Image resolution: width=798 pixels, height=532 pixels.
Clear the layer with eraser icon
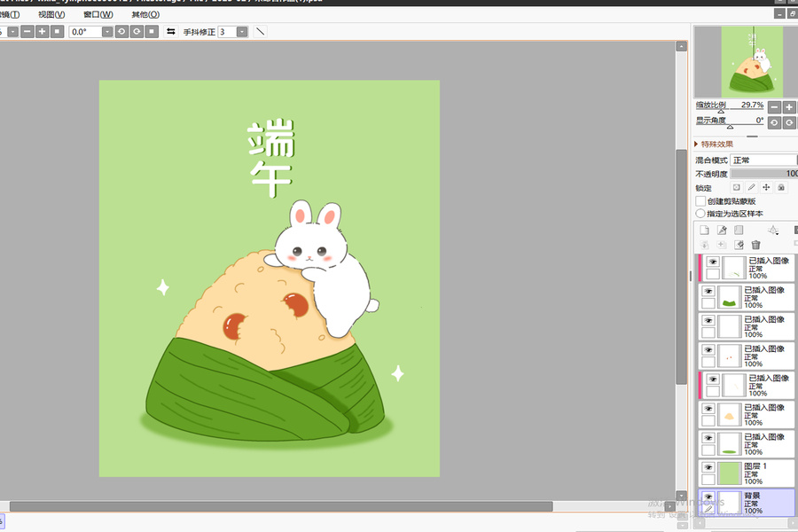(x=739, y=245)
